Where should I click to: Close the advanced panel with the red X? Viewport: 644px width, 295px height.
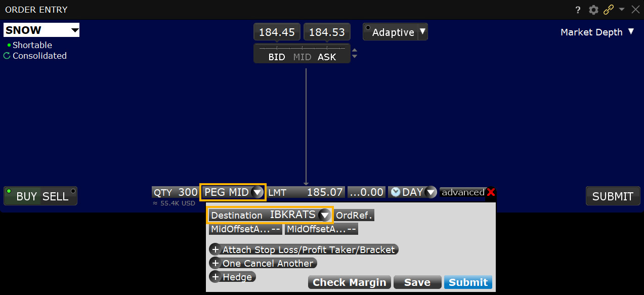click(x=490, y=192)
